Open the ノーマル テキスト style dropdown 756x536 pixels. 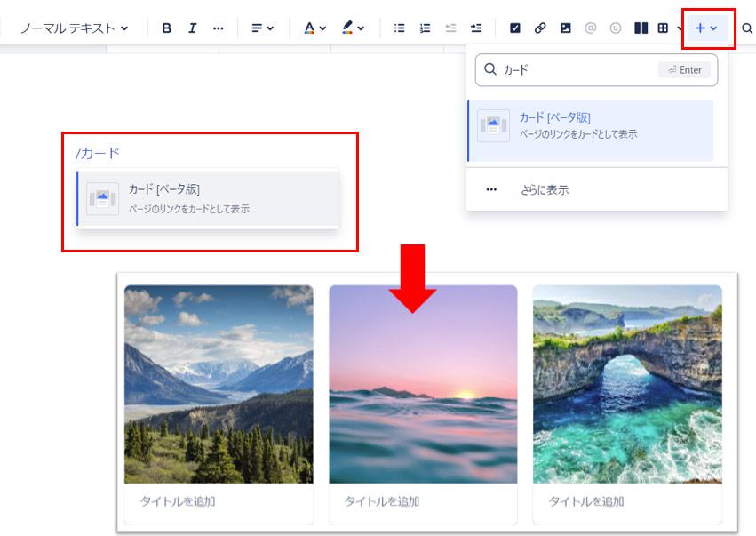[75, 28]
